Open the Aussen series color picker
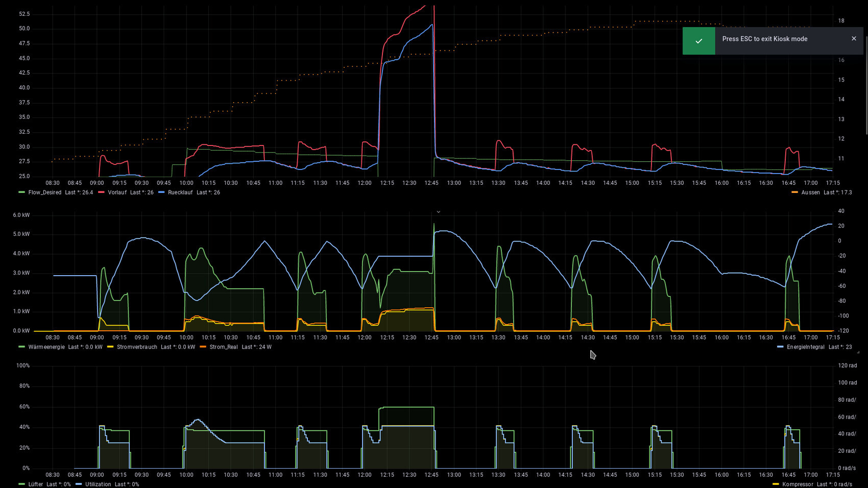The height and width of the screenshot is (488, 868). click(x=794, y=192)
